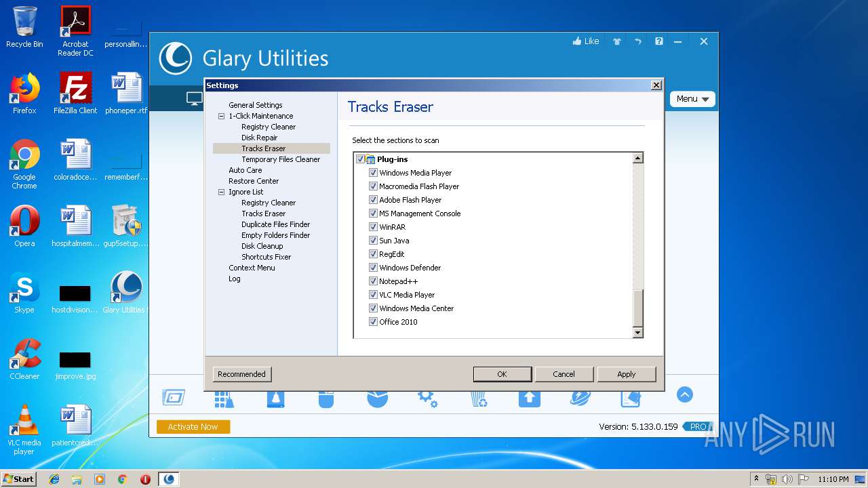Click the Glary Utilities logo

click(x=175, y=58)
